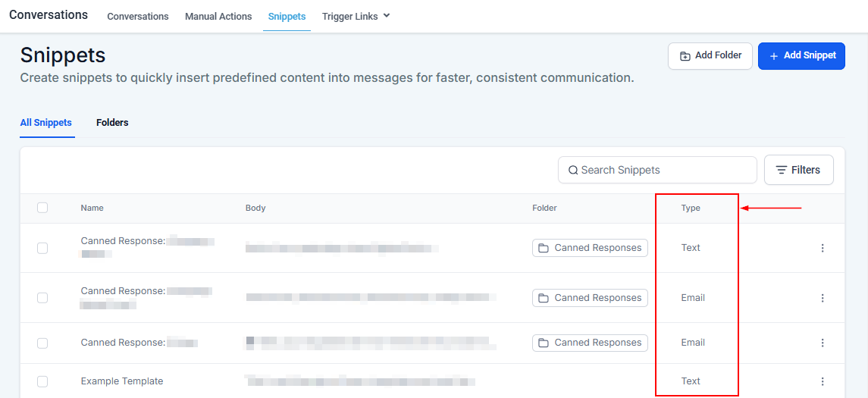Click the Example Template snippet name
The width and height of the screenshot is (868, 398).
[x=122, y=381]
